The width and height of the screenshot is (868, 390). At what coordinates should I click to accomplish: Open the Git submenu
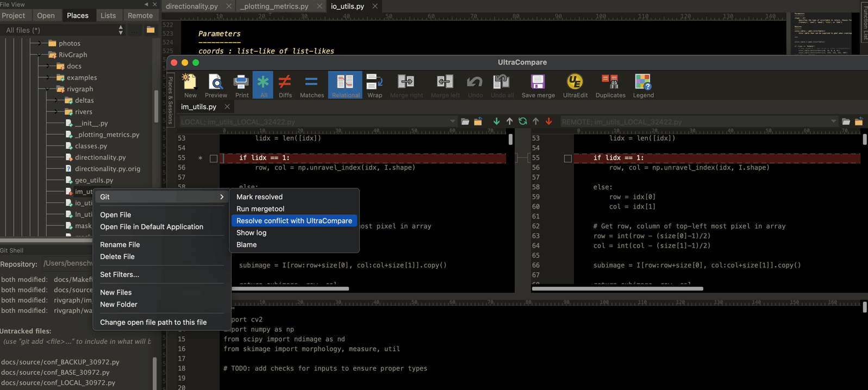click(161, 197)
